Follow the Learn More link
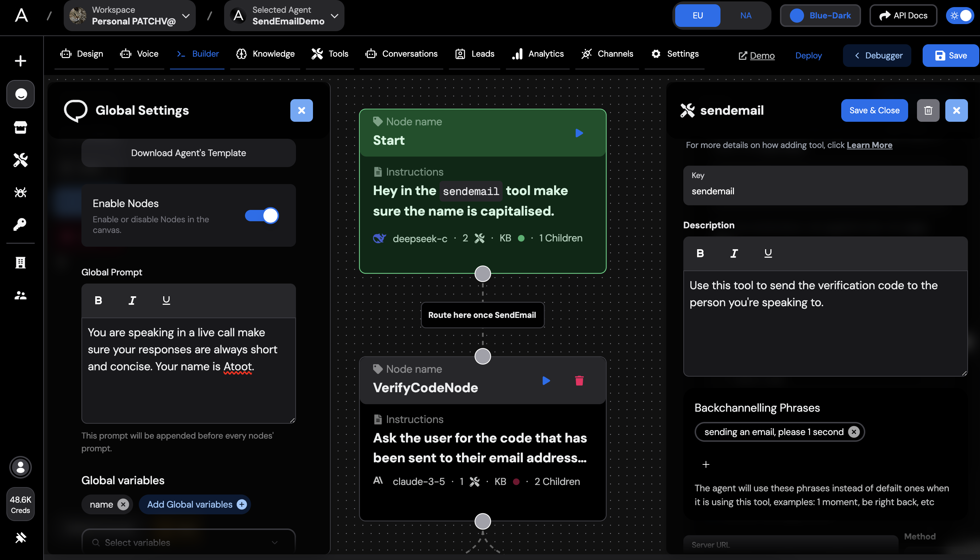The height and width of the screenshot is (560, 980). click(869, 145)
